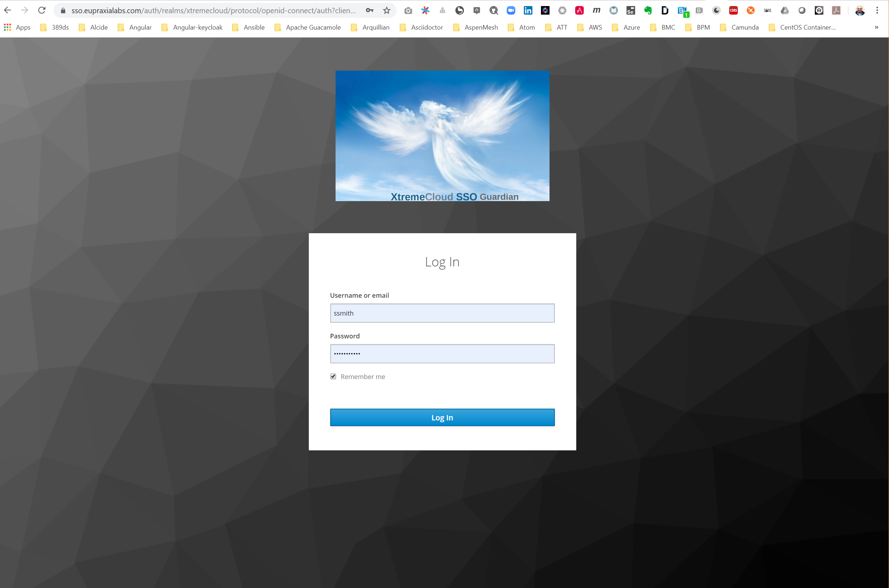Screen dimensions: 889x588
Task: Open the Ansible bookmark folder
Action: click(249, 27)
